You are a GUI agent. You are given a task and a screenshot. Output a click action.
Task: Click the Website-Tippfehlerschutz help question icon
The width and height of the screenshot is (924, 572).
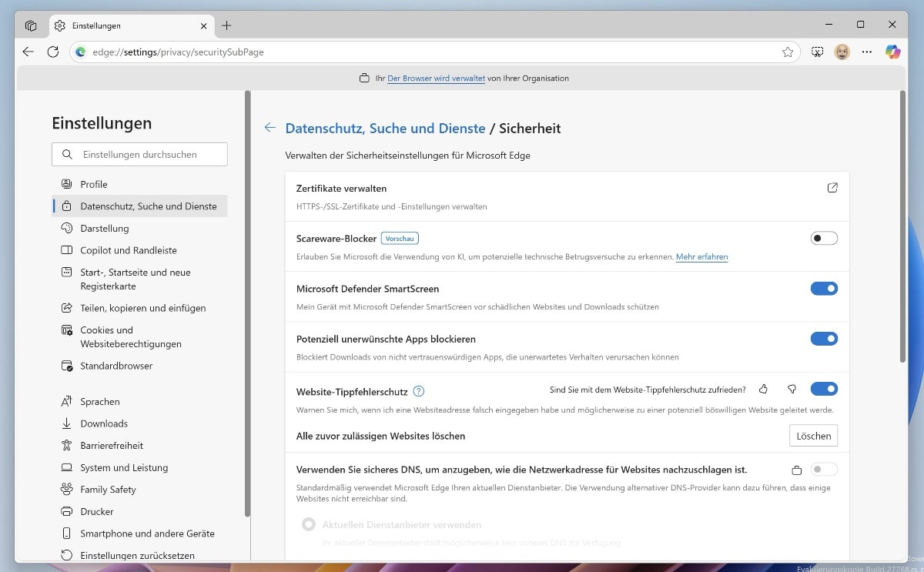[419, 391]
